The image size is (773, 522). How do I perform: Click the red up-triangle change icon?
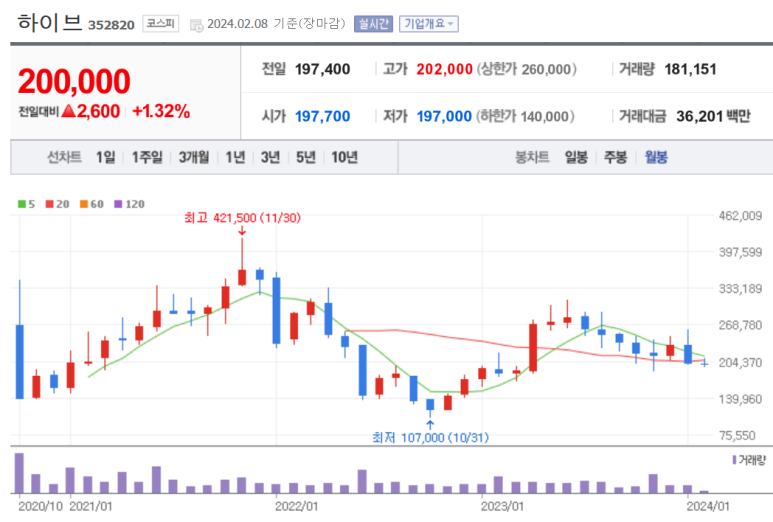point(69,111)
